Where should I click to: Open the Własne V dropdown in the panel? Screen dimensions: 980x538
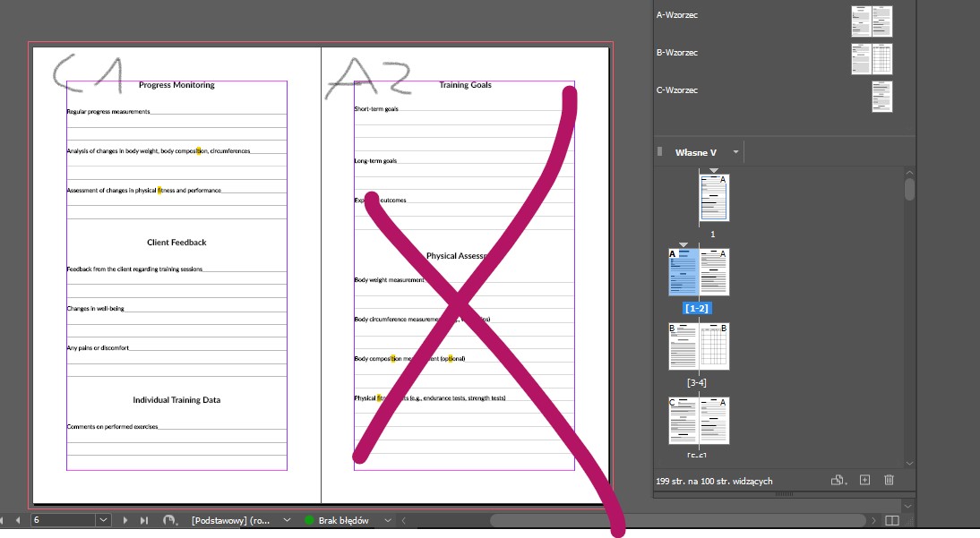click(x=737, y=152)
